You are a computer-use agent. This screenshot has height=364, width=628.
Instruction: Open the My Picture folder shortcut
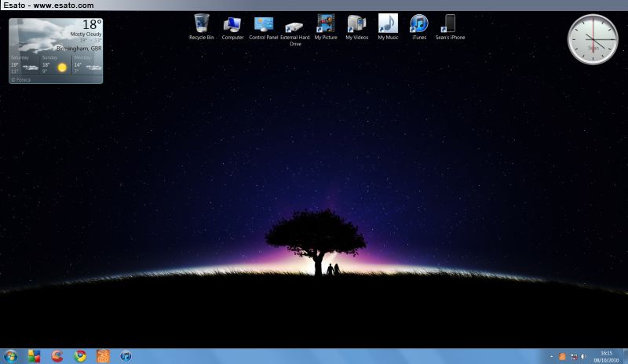coord(326,27)
